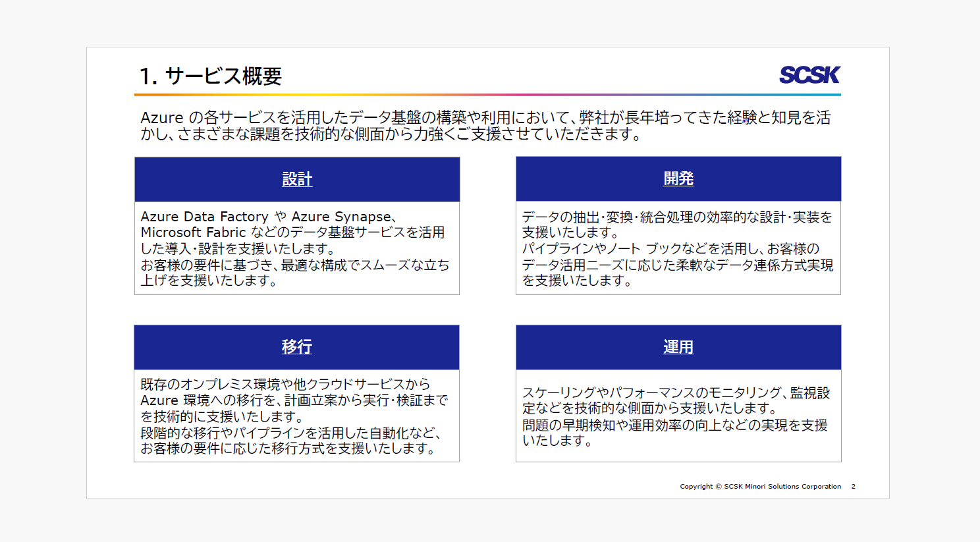Click the データの抽出・変換 description text
The height and width of the screenshot is (542, 980).
[x=678, y=248]
